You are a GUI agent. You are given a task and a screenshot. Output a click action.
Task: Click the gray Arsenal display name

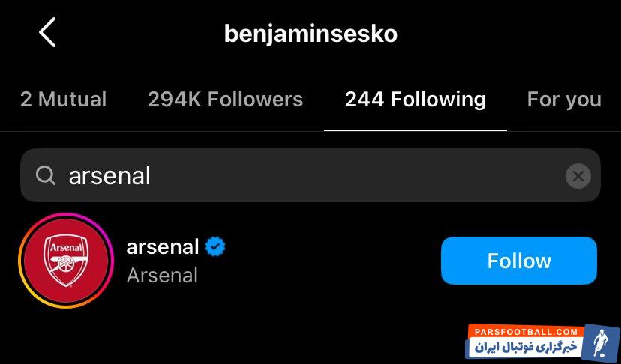(x=162, y=275)
